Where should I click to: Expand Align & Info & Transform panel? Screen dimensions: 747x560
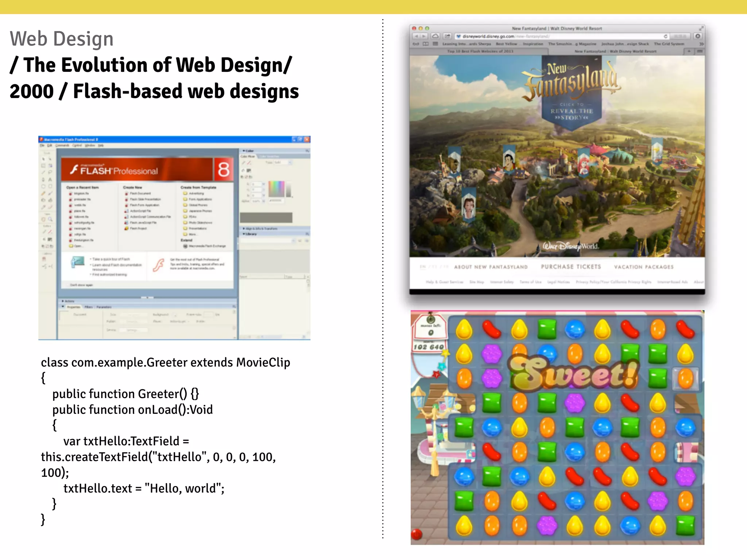244,229
